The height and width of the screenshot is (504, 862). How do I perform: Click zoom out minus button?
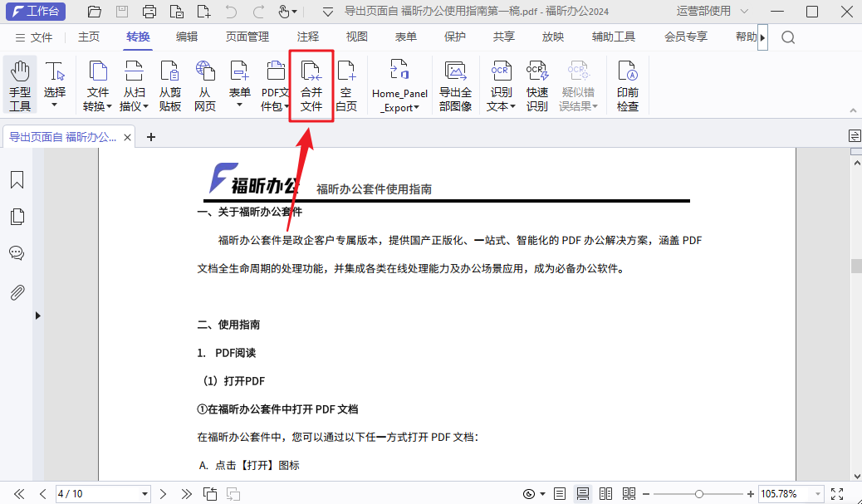[646, 494]
